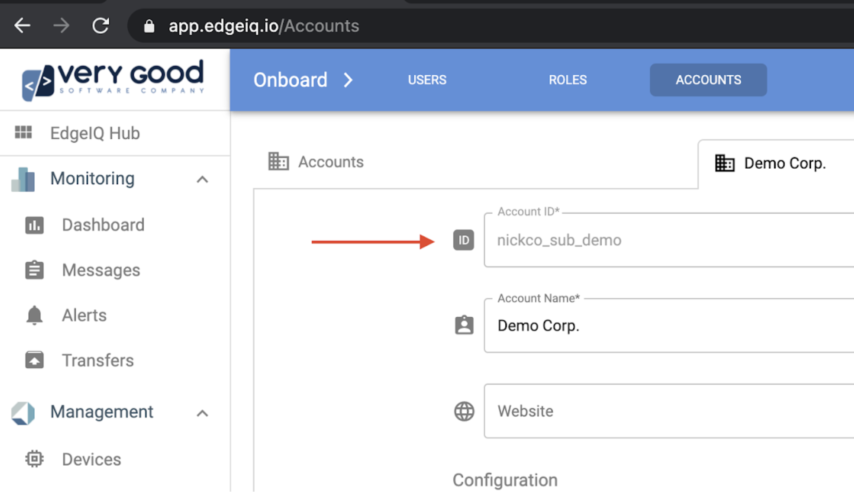This screenshot has width=854, height=504.
Task: Select the Demo Corp. tab
Action: pos(771,163)
